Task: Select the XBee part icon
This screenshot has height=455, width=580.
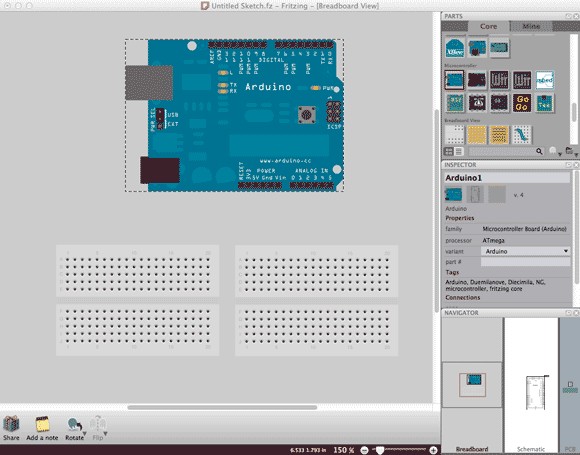Action: tap(455, 48)
